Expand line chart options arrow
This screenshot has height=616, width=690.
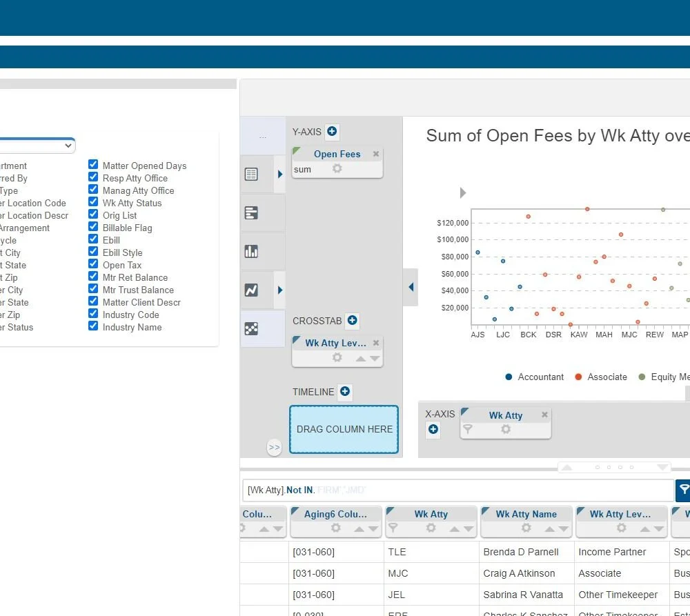[x=280, y=290]
